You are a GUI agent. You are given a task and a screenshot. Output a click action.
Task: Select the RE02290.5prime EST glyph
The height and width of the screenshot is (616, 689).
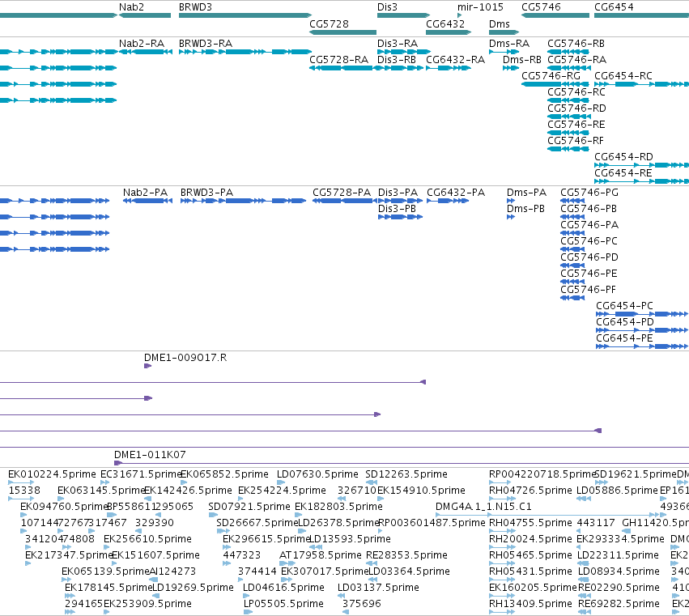click(584, 597)
